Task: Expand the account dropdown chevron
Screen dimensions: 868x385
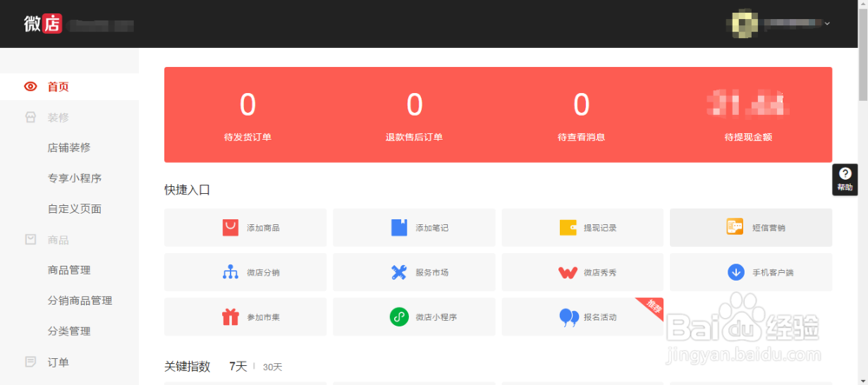Action: (x=827, y=23)
